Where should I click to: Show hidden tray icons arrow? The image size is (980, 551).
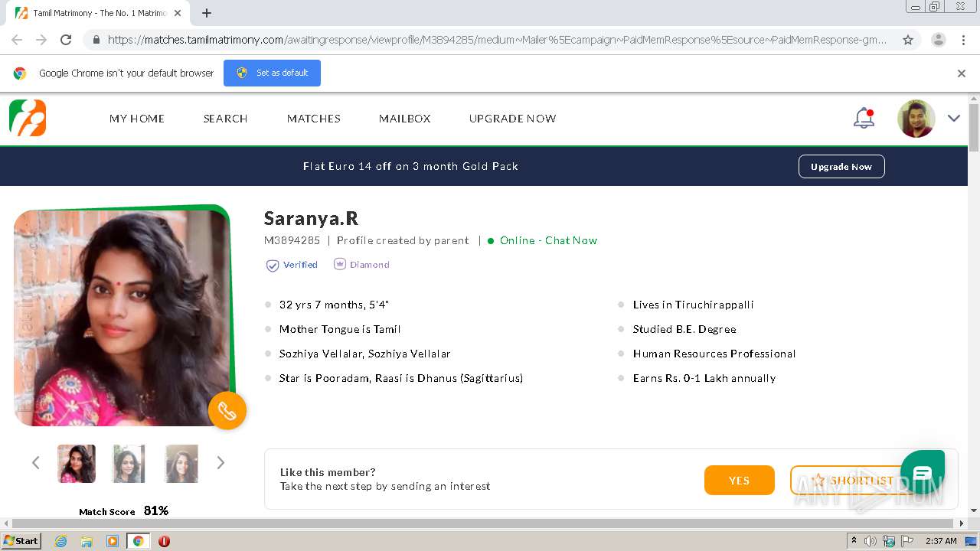[x=854, y=541]
